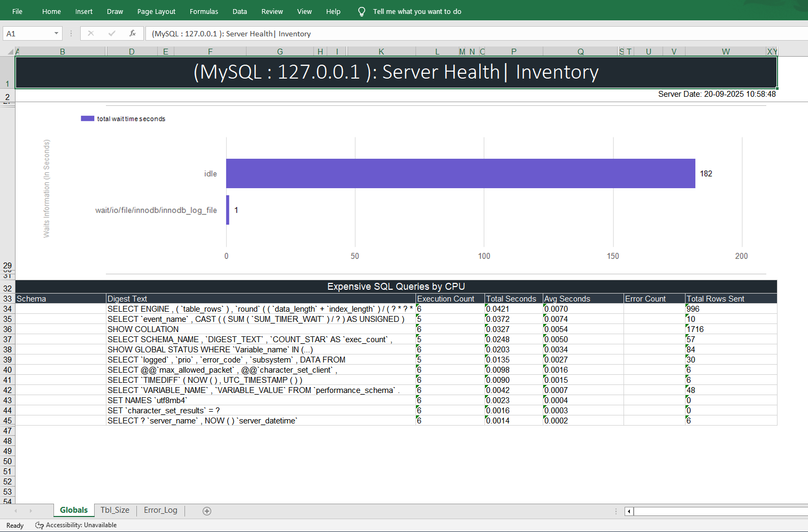Switch to the Error_Log sheet
Image resolution: width=808 pixels, height=532 pixels.
pos(160,510)
